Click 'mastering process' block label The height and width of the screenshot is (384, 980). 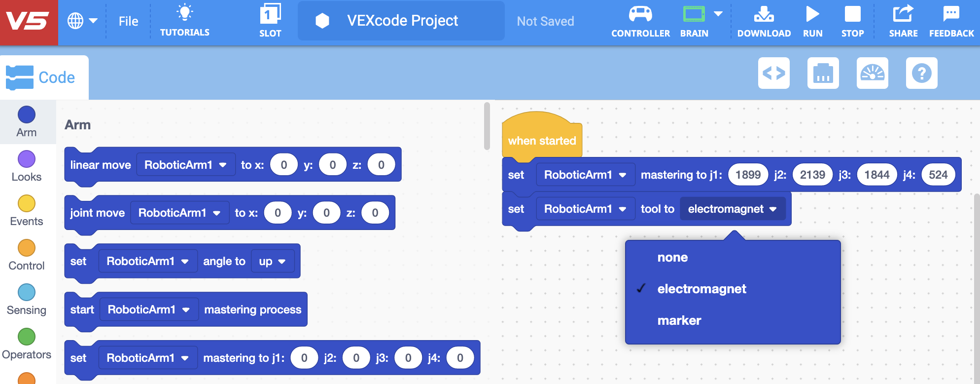click(253, 309)
